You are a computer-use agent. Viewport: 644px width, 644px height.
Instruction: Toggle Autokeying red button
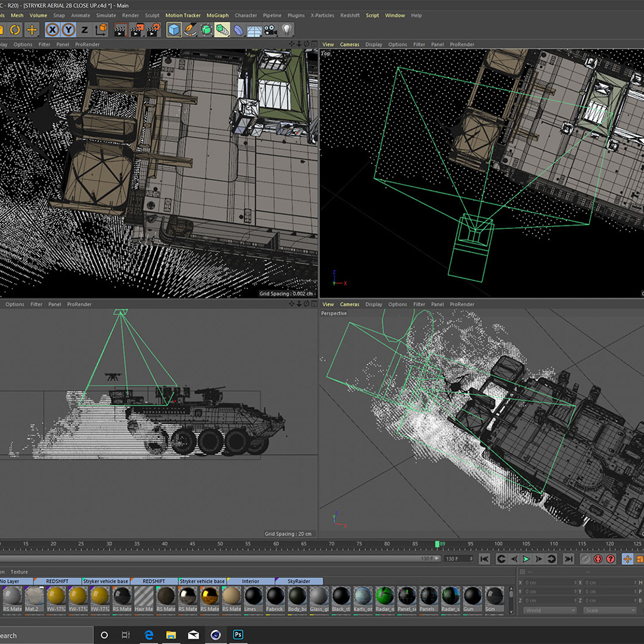click(598, 559)
